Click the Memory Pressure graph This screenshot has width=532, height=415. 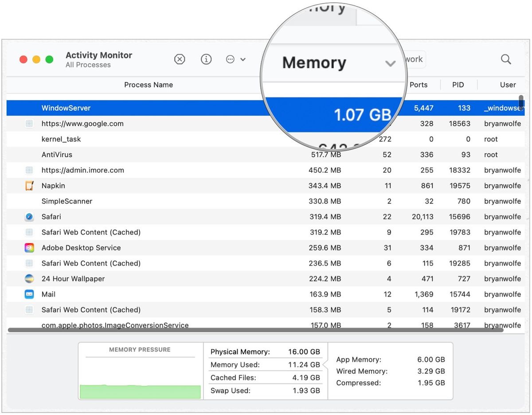click(x=140, y=392)
